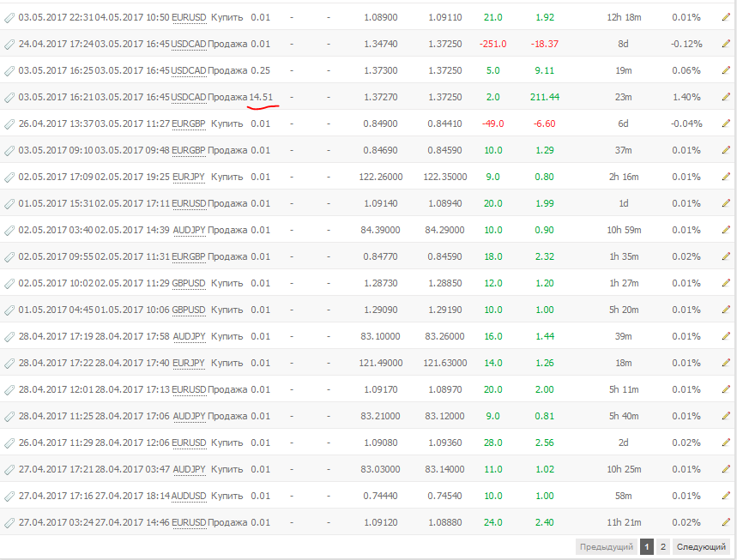Click edit pencil for AUDJPY trade opened 02.05.2017 03:40
This screenshot has width=737, height=560.
[x=726, y=230]
